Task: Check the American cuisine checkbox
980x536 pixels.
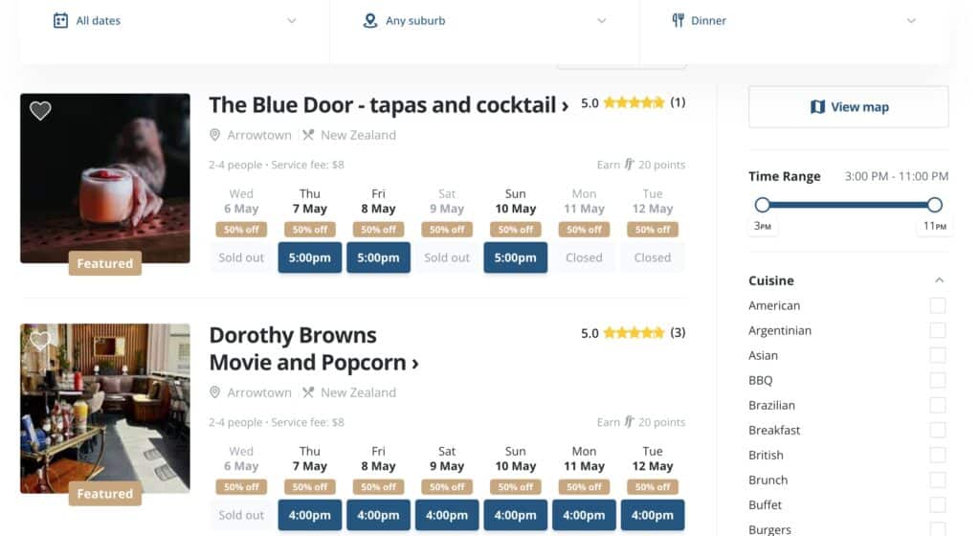Action: pos(938,305)
